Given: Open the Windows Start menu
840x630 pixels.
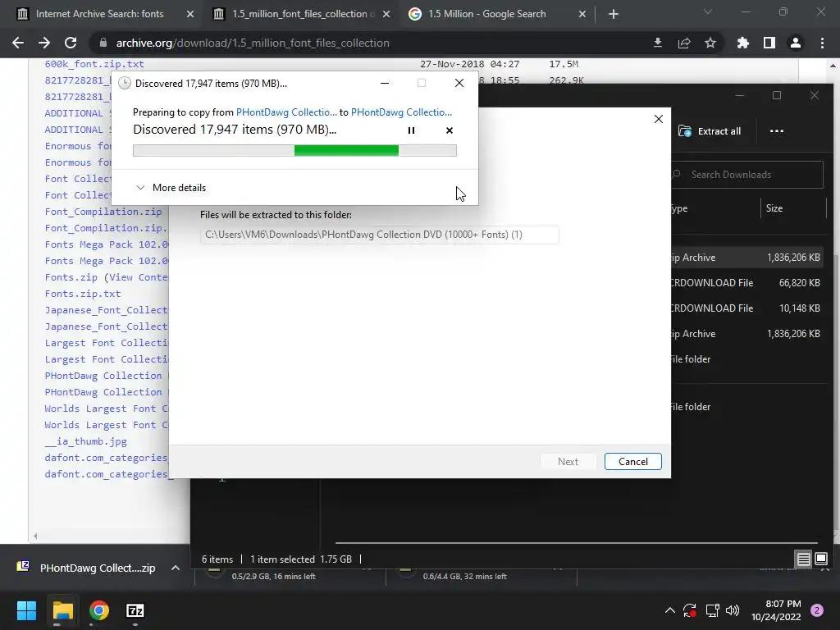Looking at the screenshot, I should [x=26, y=610].
